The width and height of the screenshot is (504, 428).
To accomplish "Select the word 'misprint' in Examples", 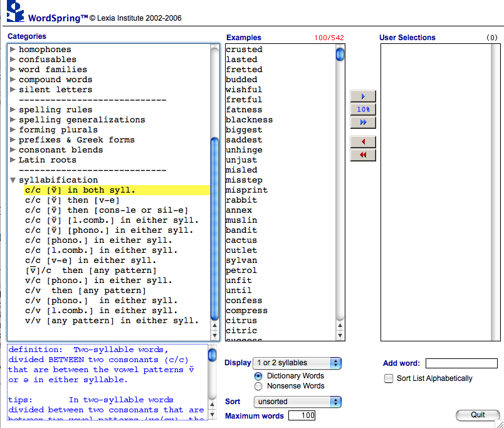I will point(246,190).
